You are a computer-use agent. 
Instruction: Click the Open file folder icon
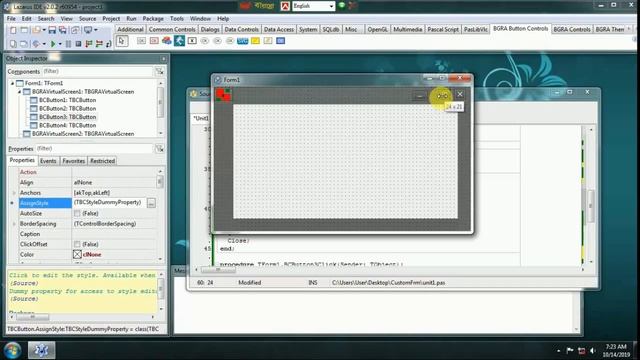pyautogui.click(x=36, y=30)
